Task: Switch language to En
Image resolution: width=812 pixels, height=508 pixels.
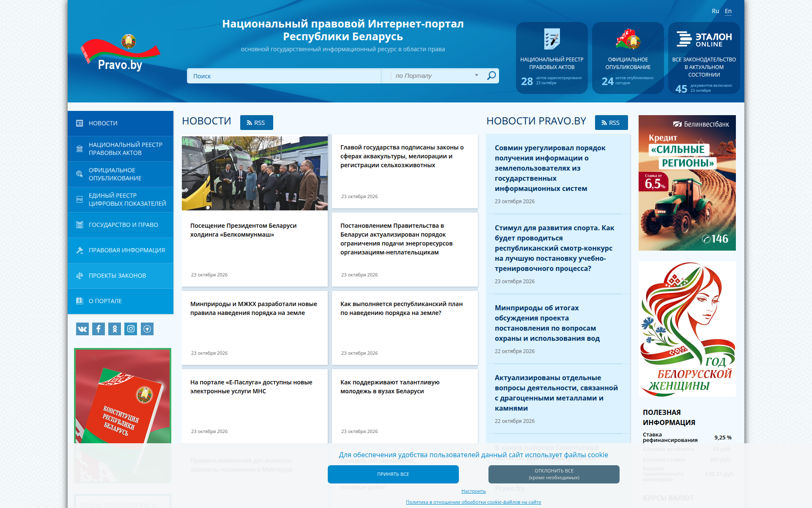Action: [728, 11]
